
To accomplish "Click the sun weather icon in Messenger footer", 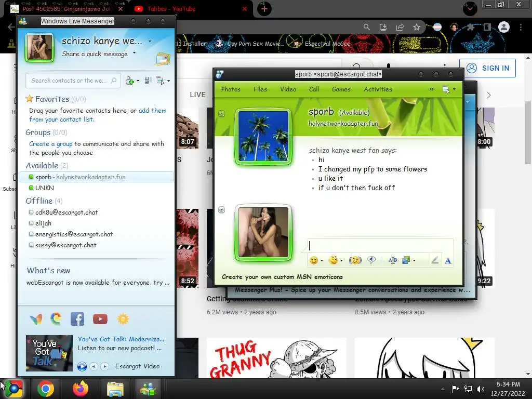I will [x=123, y=319].
